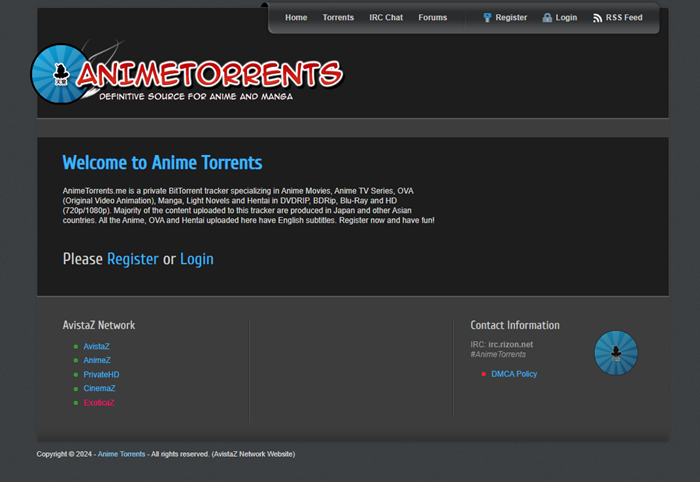Select Login in top navigation
Image resolution: width=700 pixels, height=482 pixels.
566,17
